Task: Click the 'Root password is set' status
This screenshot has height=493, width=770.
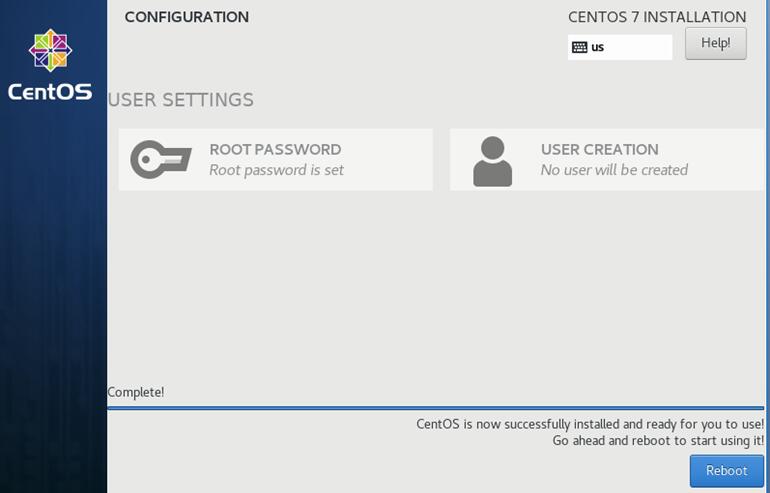Action: click(276, 170)
